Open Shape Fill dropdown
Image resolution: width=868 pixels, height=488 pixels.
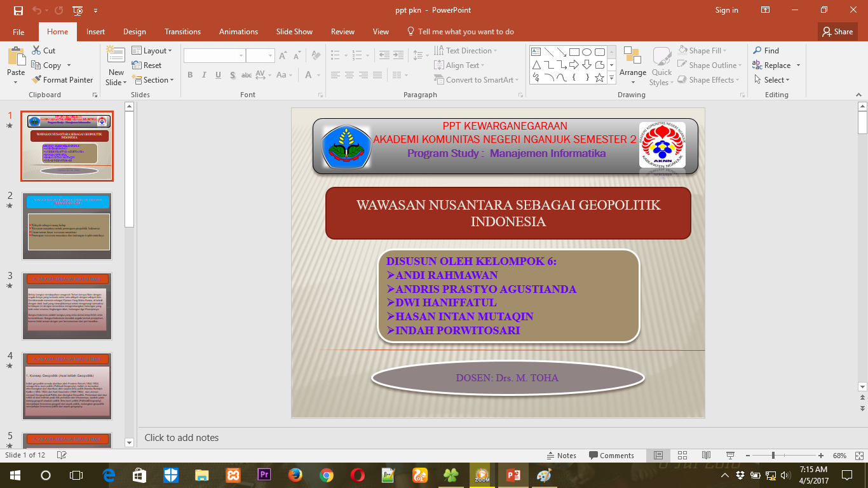[702, 50]
